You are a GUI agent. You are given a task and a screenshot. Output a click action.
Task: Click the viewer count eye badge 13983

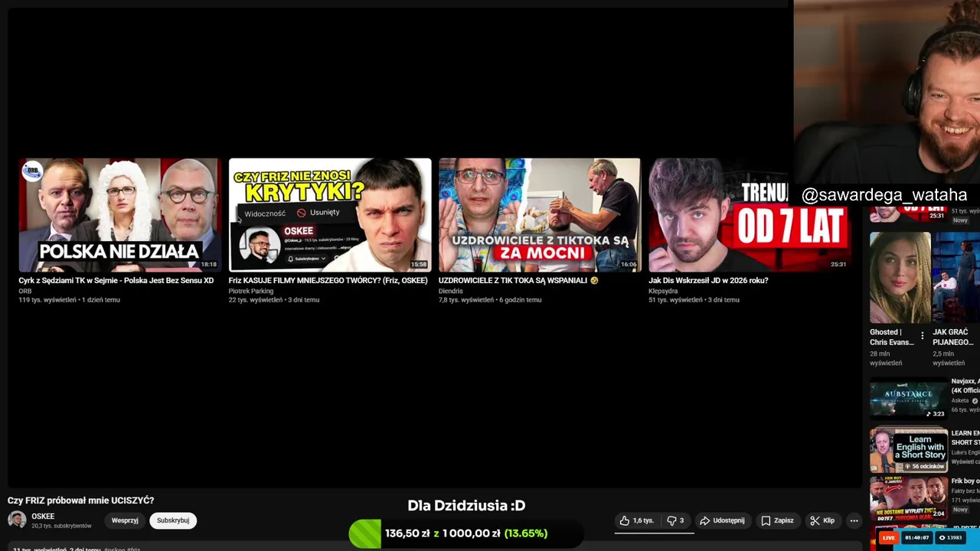click(x=950, y=538)
